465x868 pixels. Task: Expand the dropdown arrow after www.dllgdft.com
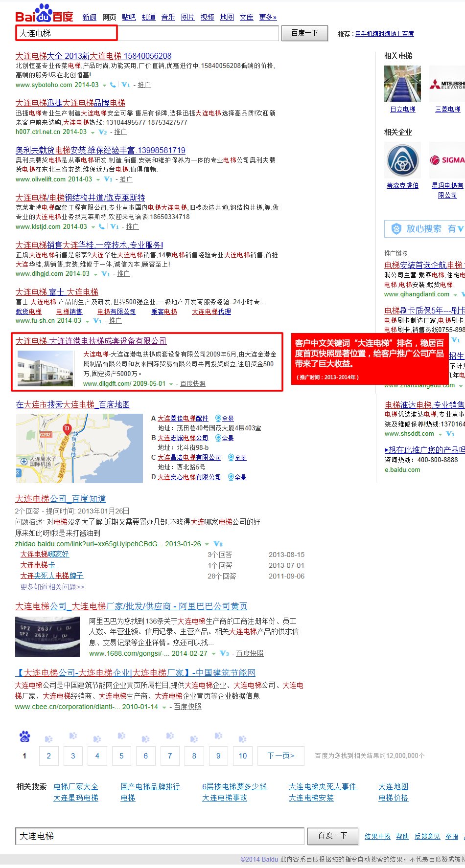[171, 384]
